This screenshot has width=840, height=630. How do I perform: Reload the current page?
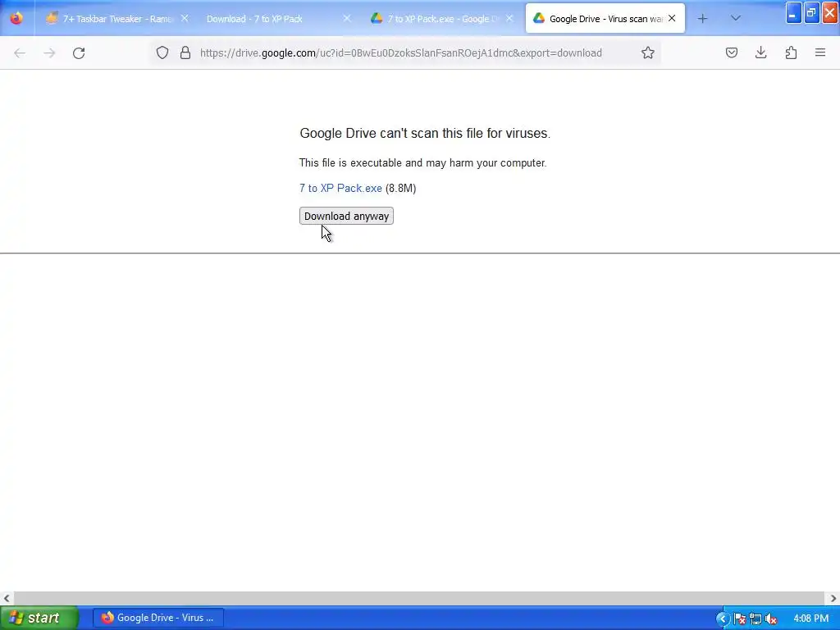(79, 52)
